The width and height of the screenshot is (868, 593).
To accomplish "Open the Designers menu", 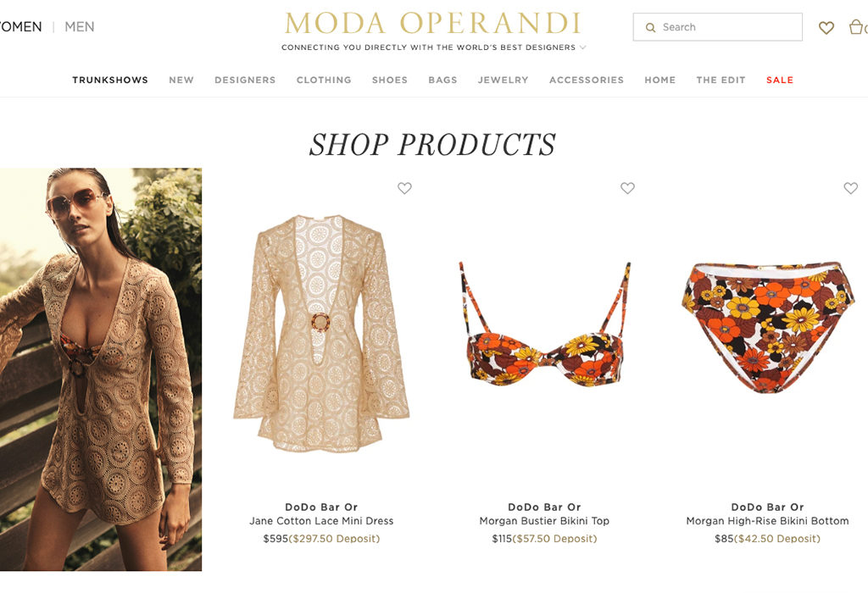I will coord(245,80).
